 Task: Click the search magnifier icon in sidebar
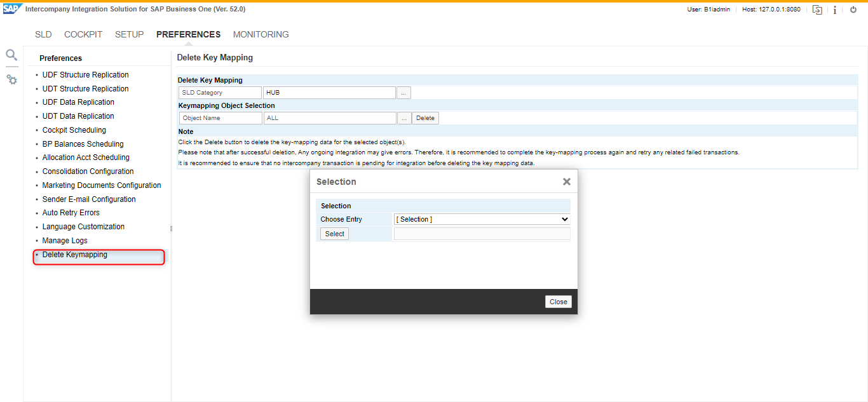click(11, 55)
